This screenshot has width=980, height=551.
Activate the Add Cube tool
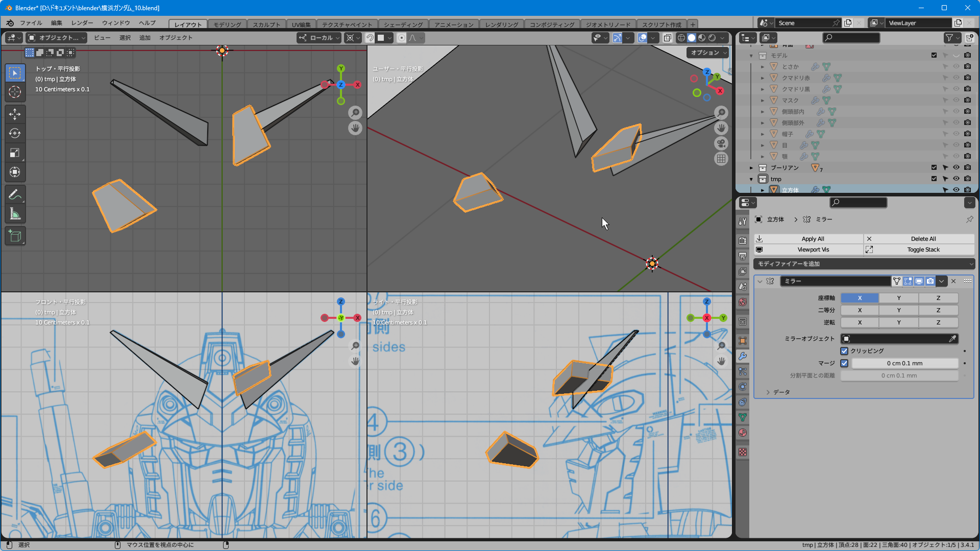(15, 236)
